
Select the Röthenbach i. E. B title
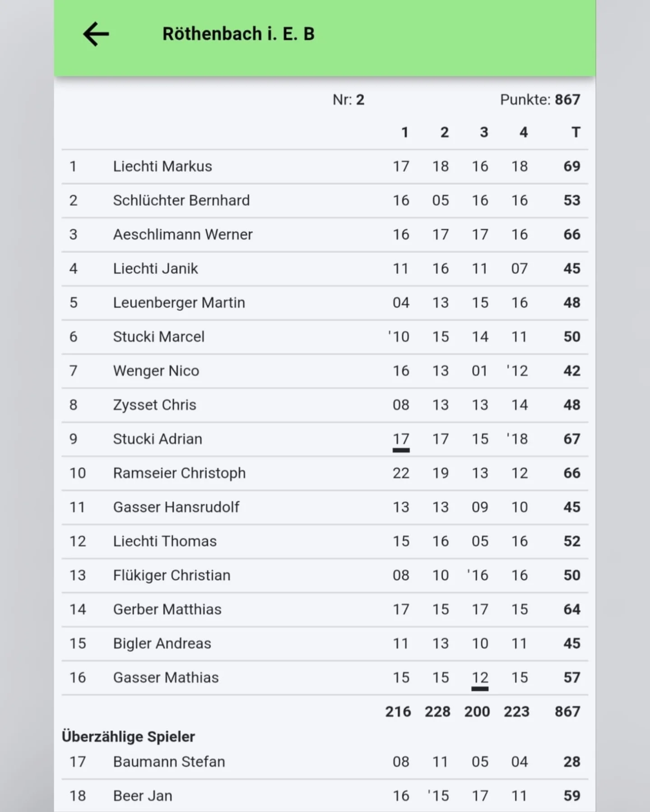[238, 34]
